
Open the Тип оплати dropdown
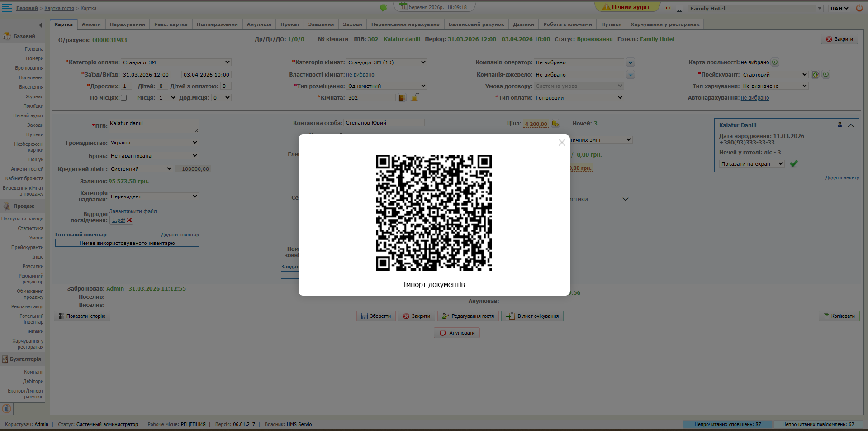point(579,98)
